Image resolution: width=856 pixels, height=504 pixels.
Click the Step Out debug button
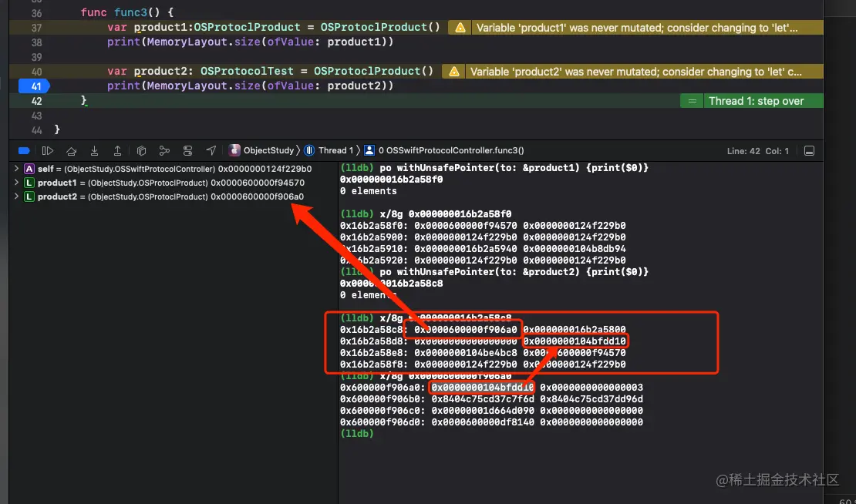click(117, 150)
